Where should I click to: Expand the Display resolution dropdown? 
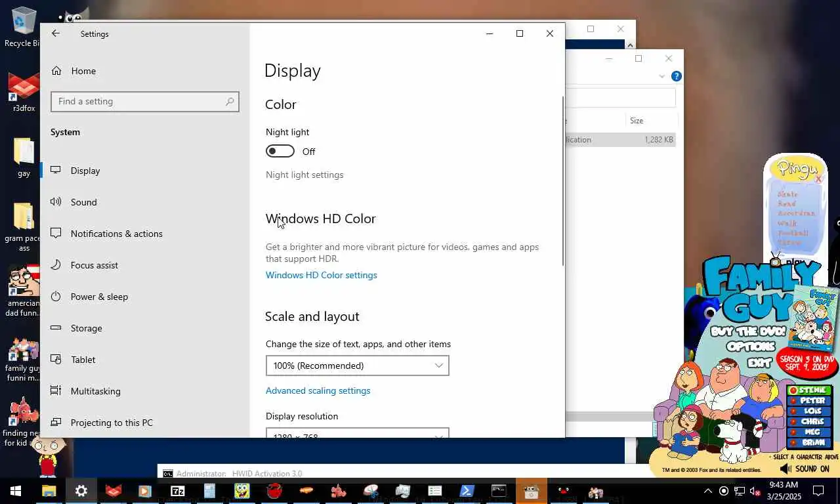(358, 433)
